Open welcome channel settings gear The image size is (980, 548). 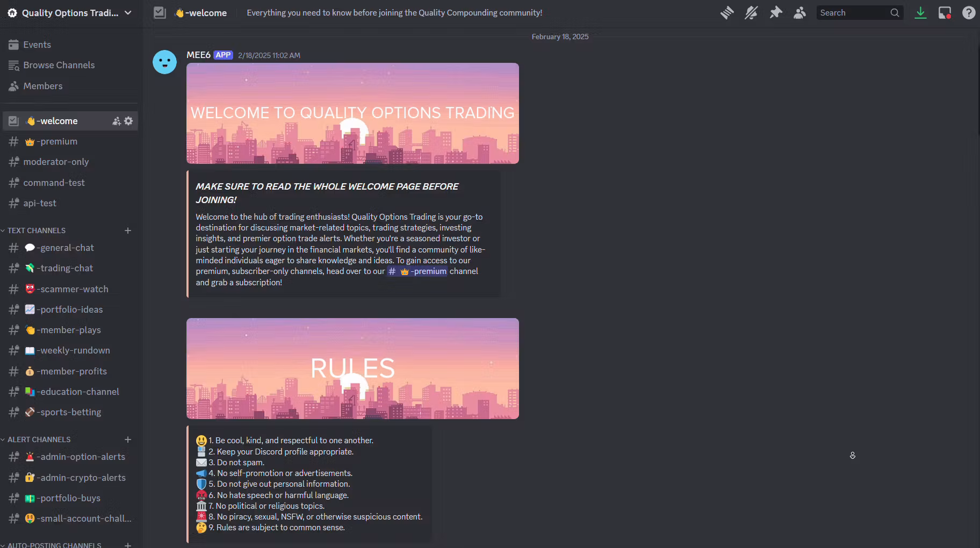128,121
